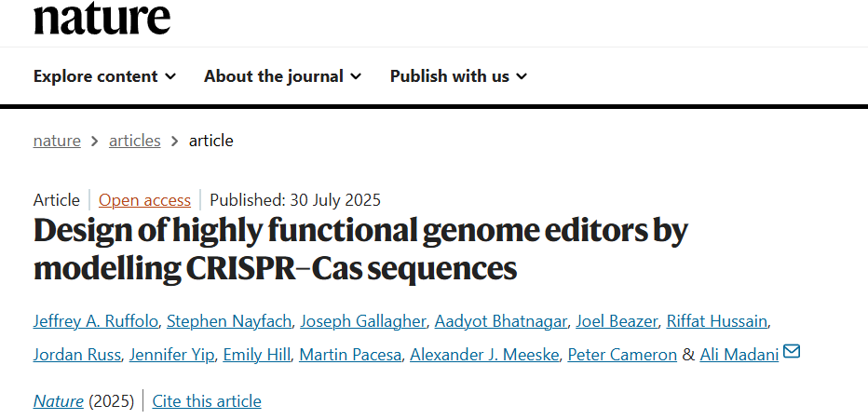The height and width of the screenshot is (419, 868).
Task: Open the Publish with us menu
Action: tap(458, 75)
